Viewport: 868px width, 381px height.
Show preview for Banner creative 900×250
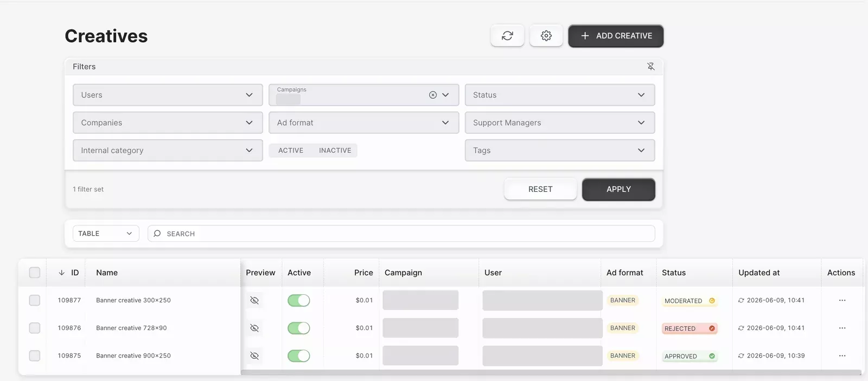[254, 356]
